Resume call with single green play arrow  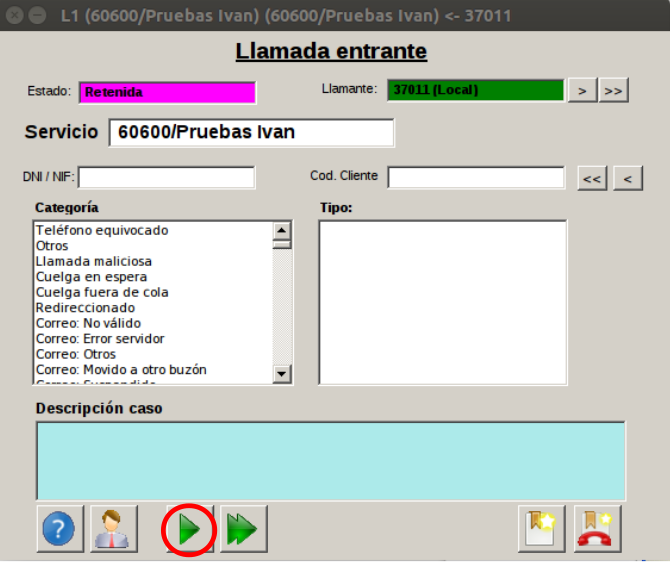click(189, 529)
